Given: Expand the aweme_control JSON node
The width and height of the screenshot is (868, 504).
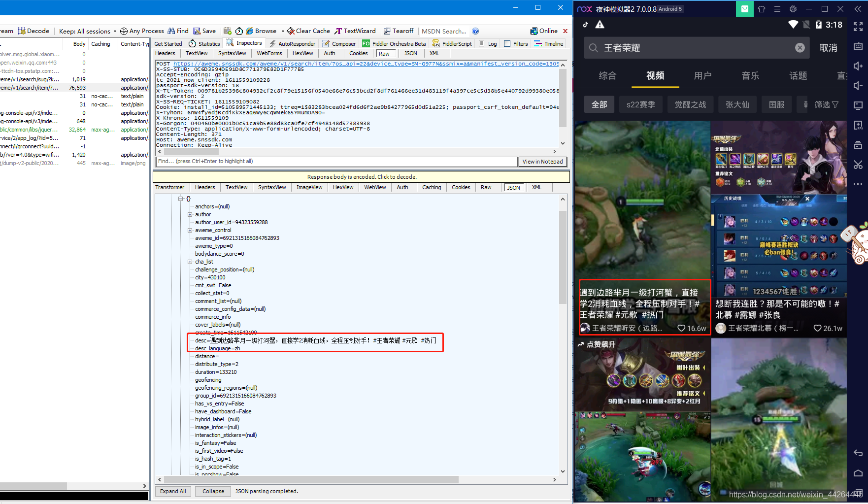Looking at the screenshot, I should [190, 230].
